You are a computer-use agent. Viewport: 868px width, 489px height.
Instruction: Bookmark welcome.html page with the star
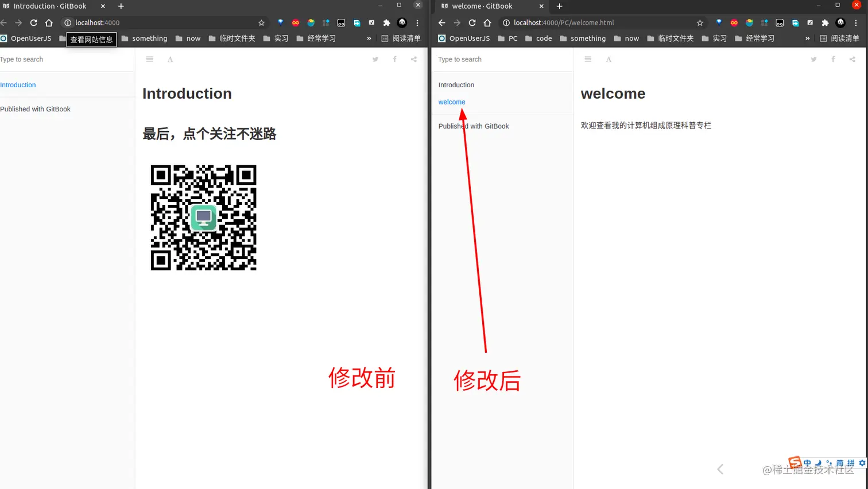(700, 23)
